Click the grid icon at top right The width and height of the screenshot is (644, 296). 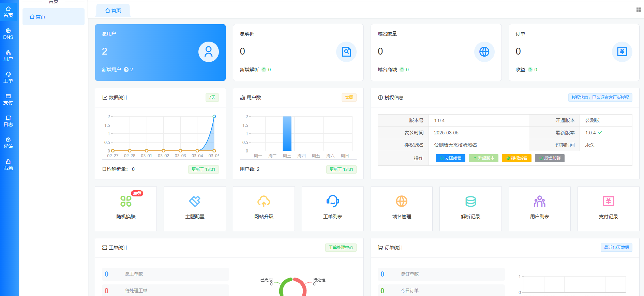click(x=639, y=10)
